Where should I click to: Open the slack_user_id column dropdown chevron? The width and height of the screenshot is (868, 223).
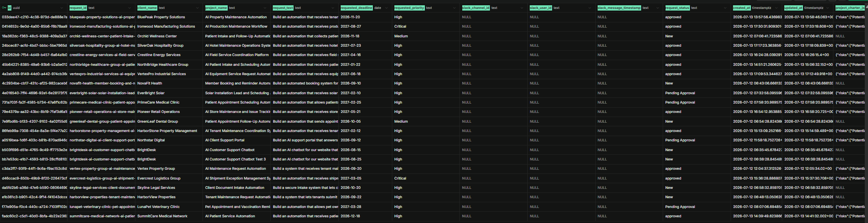pos(590,8)
